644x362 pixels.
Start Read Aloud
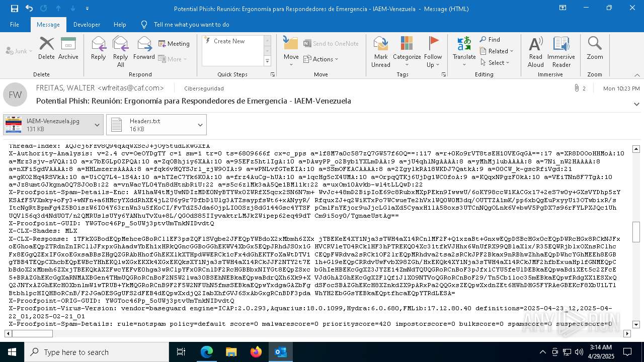click(536, 52)
